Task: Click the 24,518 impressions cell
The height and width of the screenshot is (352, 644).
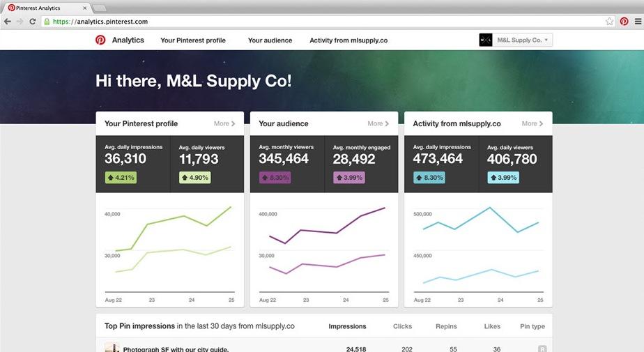Action: [x=355, y=349]
